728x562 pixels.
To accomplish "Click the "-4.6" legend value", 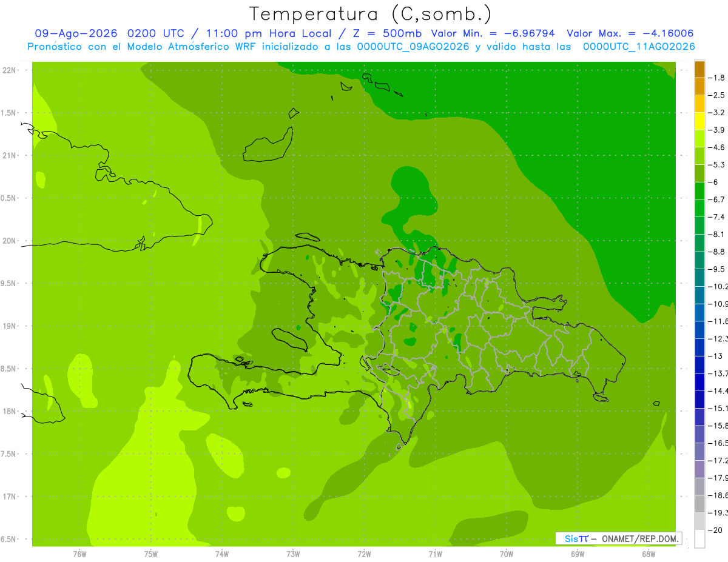I will pyautogui.click(x=716, y=147).
